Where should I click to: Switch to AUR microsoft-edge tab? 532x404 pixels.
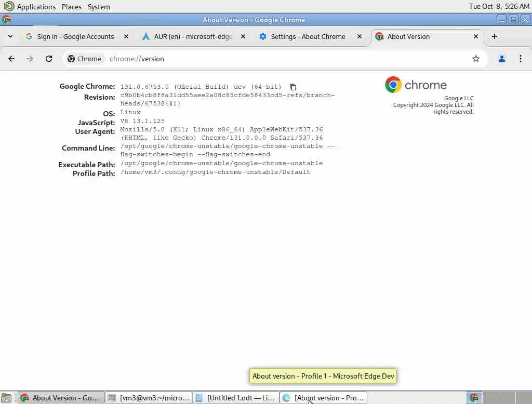point(193,37)
